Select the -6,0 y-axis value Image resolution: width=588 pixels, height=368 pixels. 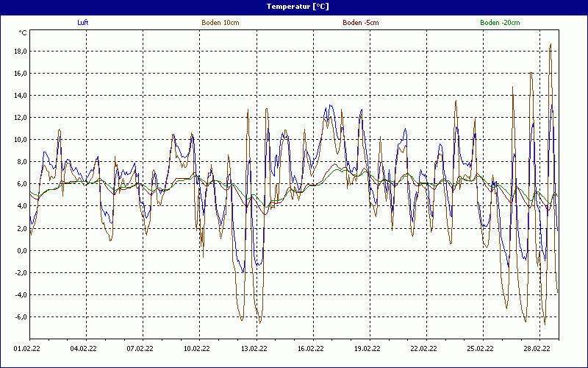[x=21, y=317]
